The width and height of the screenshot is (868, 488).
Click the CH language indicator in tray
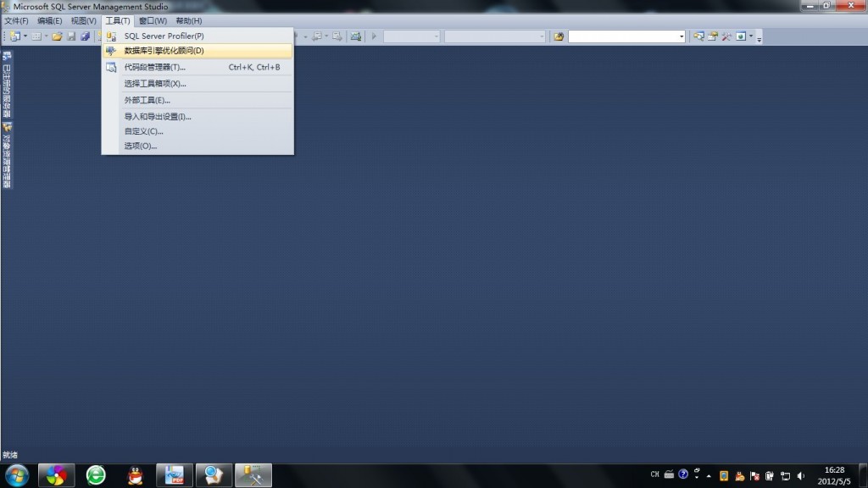655,474
